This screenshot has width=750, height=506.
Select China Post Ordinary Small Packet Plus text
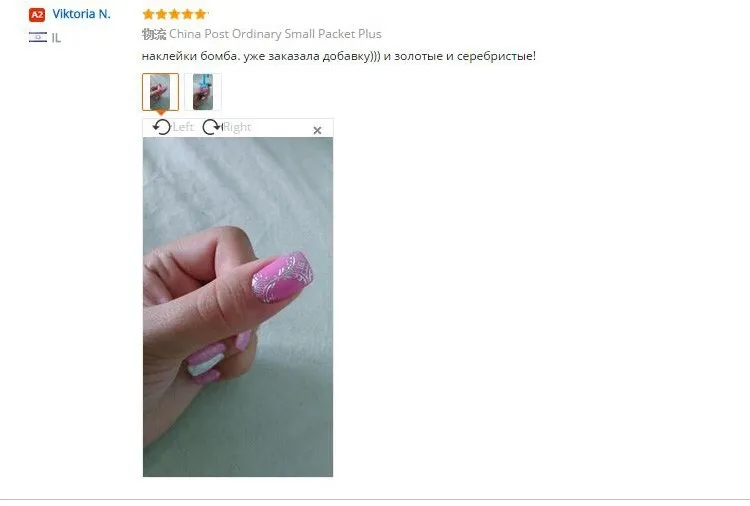pyautogui.click(x=275, y=34)
